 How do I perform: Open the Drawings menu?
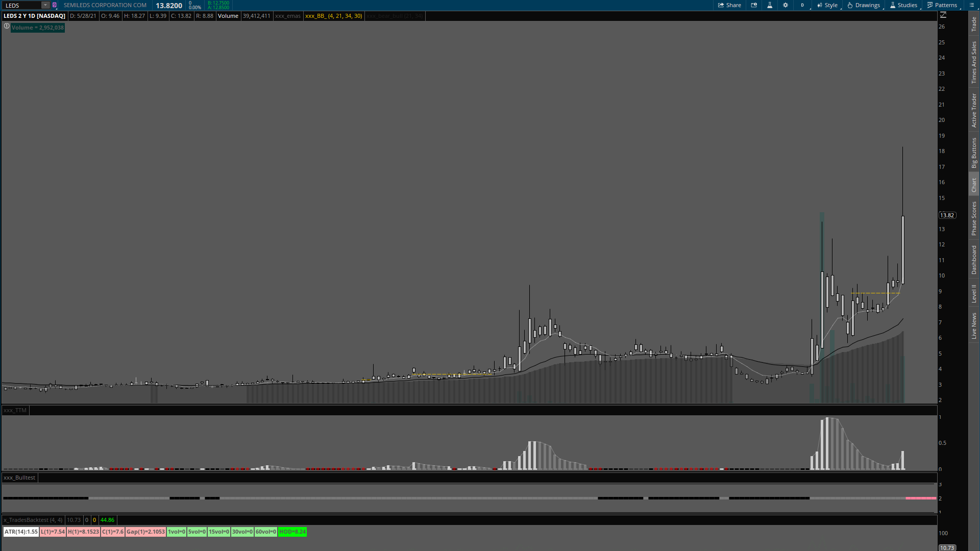coord(864,5)
